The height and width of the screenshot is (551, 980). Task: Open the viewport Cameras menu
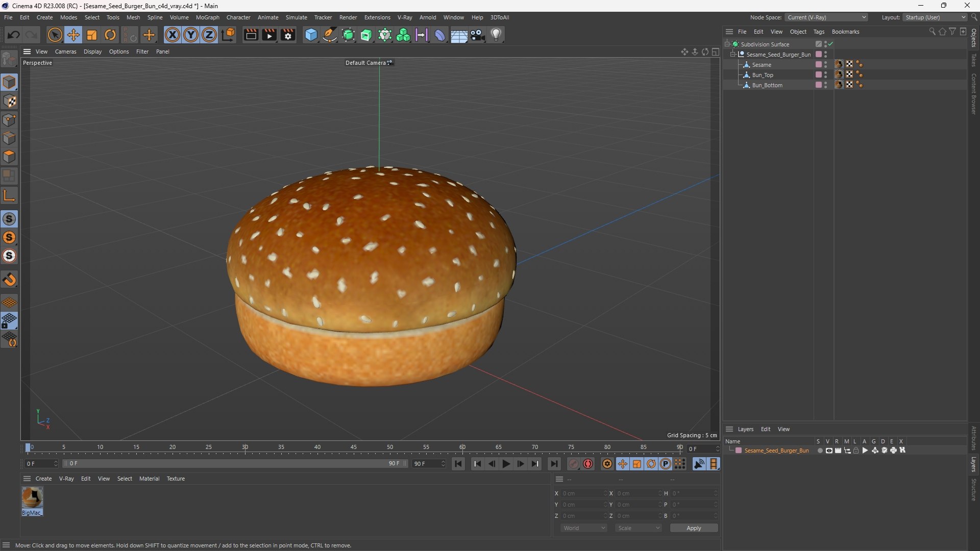click(x=65, y=52)
